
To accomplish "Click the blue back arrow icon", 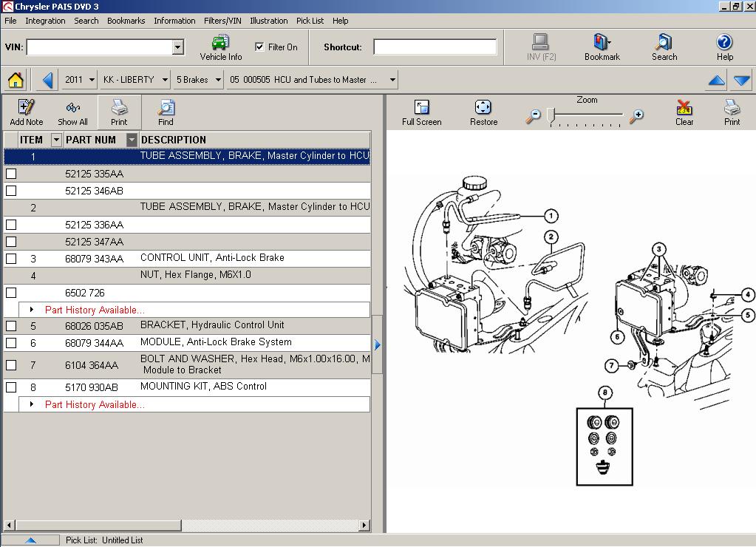I will (47, 80).
